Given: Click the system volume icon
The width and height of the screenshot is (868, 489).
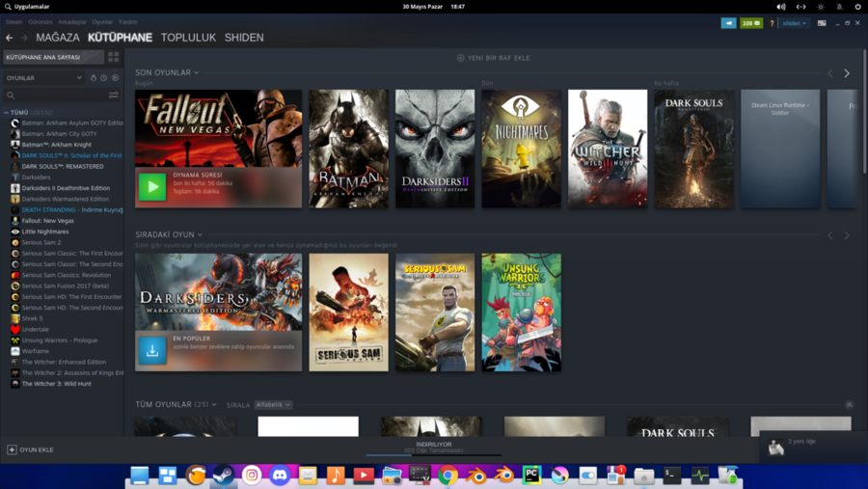Looking at the screenshot, I should click(781, 7).
